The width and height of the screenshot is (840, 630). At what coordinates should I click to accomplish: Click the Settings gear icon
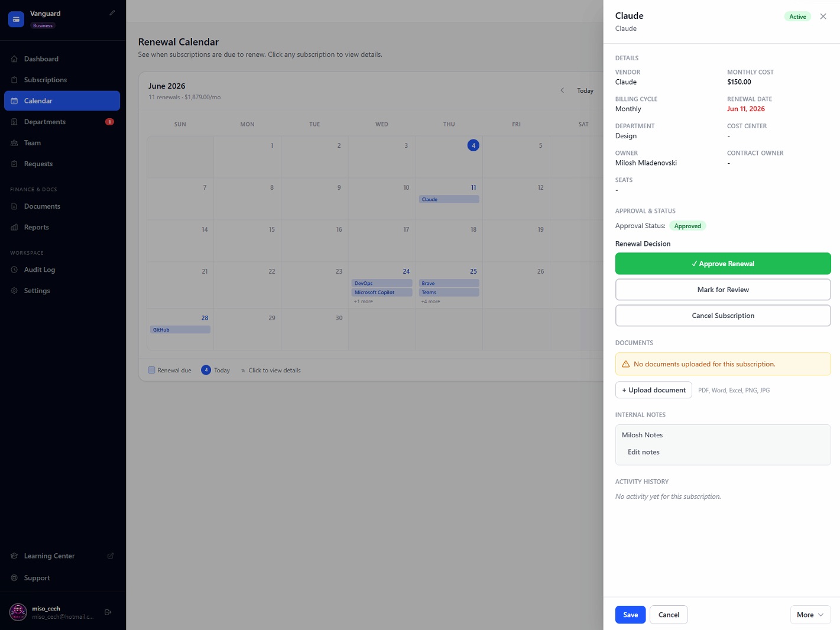tap(14, 291)
